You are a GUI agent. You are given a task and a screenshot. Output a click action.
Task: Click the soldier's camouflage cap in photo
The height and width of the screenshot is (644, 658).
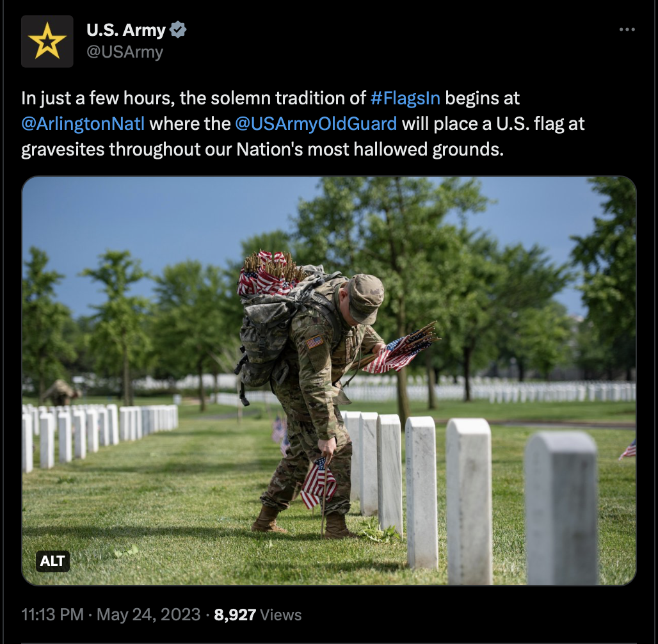pos(365,299)
